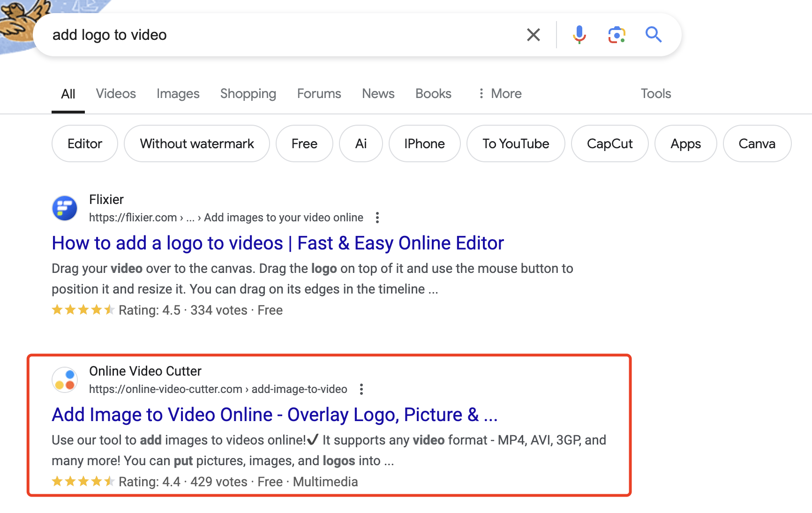Image resolution: width=812 pixels, height=513 pixels.
Task: Open 'Add Image to Video Online' result link
Action: (275, 415)
